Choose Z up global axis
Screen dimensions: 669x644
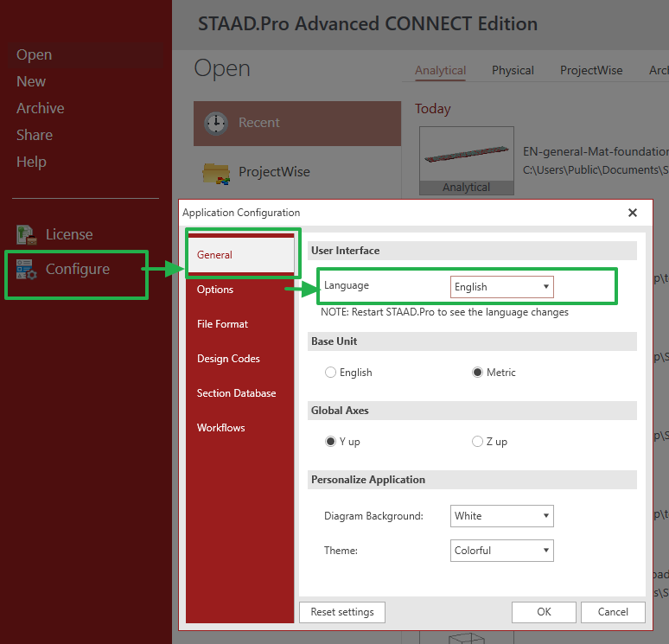pos(477,441)
